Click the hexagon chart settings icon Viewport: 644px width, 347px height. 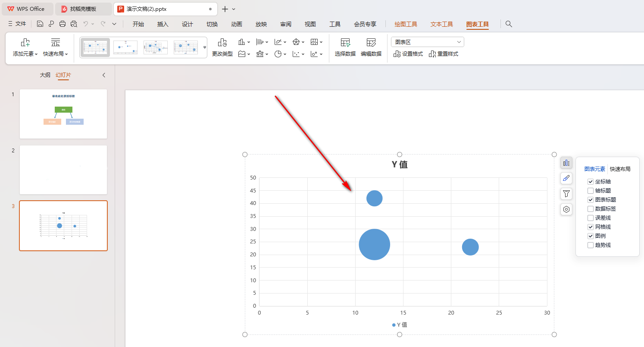click(x=566, y=209)
